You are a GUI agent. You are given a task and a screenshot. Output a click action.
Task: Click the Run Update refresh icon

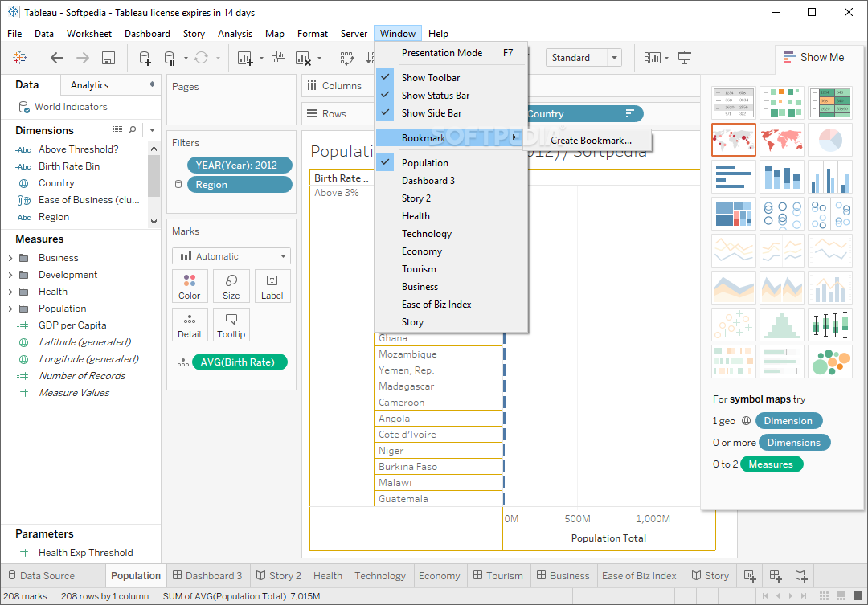tap(202, 58)
